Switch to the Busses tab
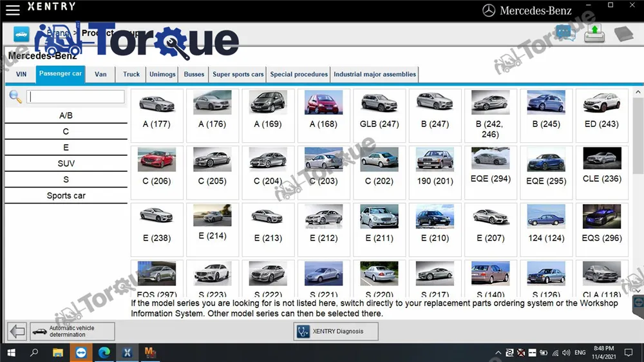The width and height of the screenshot is (644, 362). pos(194,74)
